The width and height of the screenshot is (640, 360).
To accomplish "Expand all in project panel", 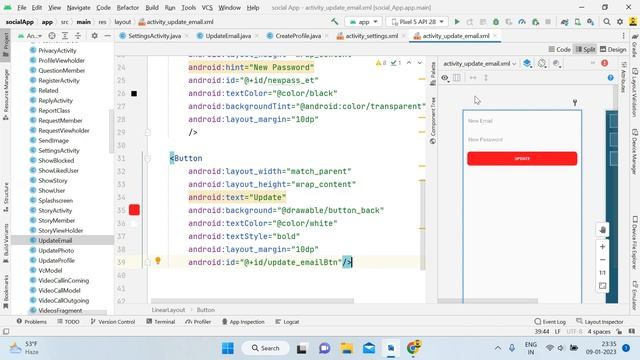I will pos(65,36).
